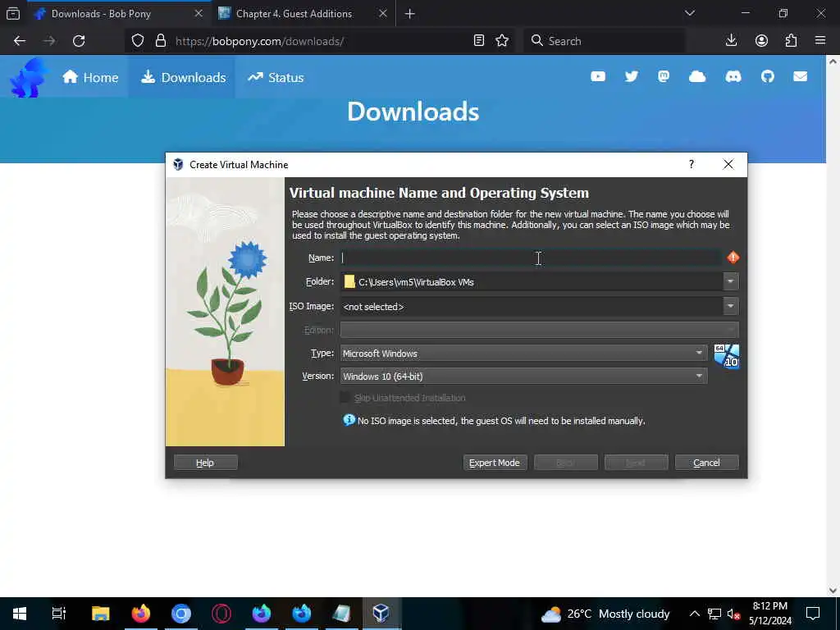Open VirtualBox from the taskbar
The height and width of the screenshot is (630, 840).
pyautogui.click(x=381, y=613)
